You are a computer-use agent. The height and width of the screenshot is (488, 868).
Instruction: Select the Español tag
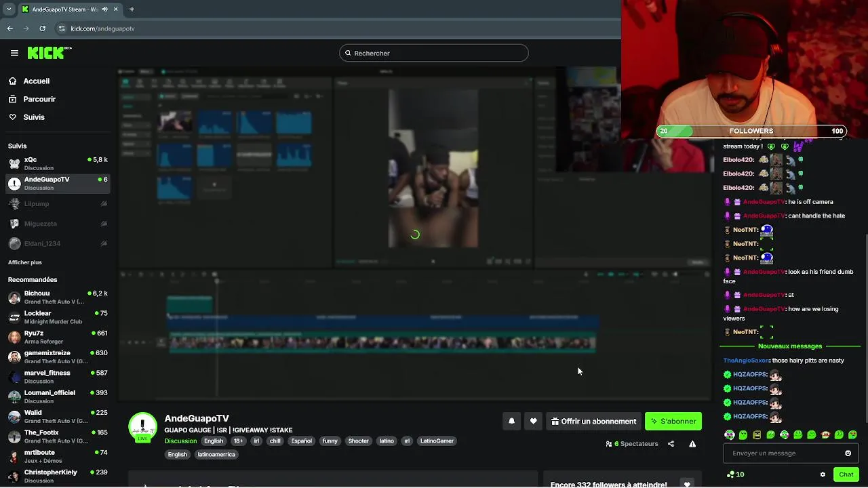coord(301,441)
